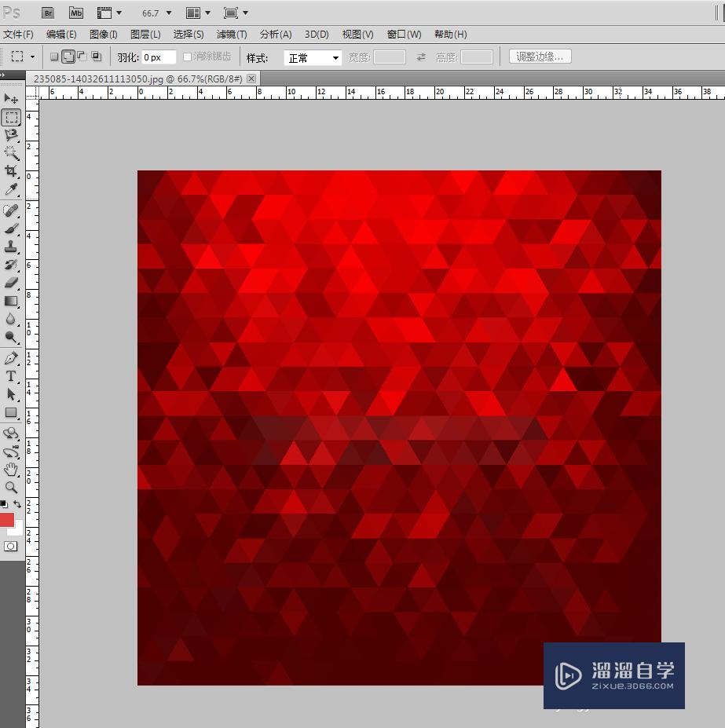Choose New Selection mode
The width and height of the screenshot is (725, 728).
54,57
